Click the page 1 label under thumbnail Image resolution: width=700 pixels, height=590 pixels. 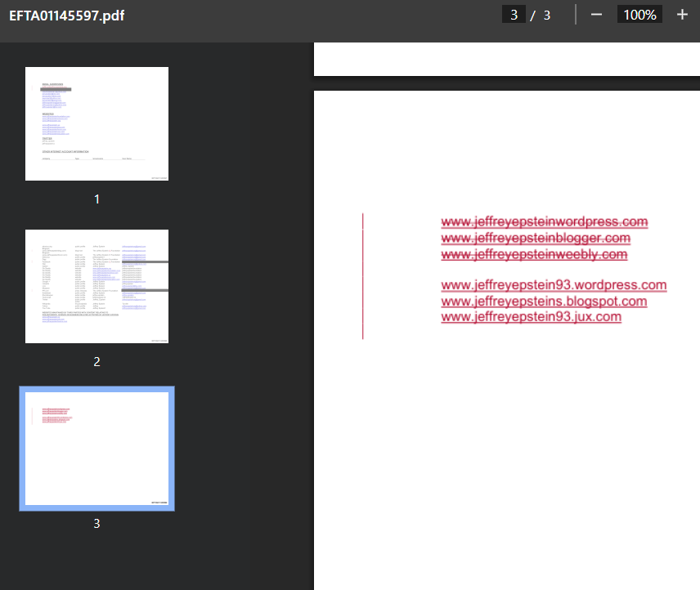96,199
